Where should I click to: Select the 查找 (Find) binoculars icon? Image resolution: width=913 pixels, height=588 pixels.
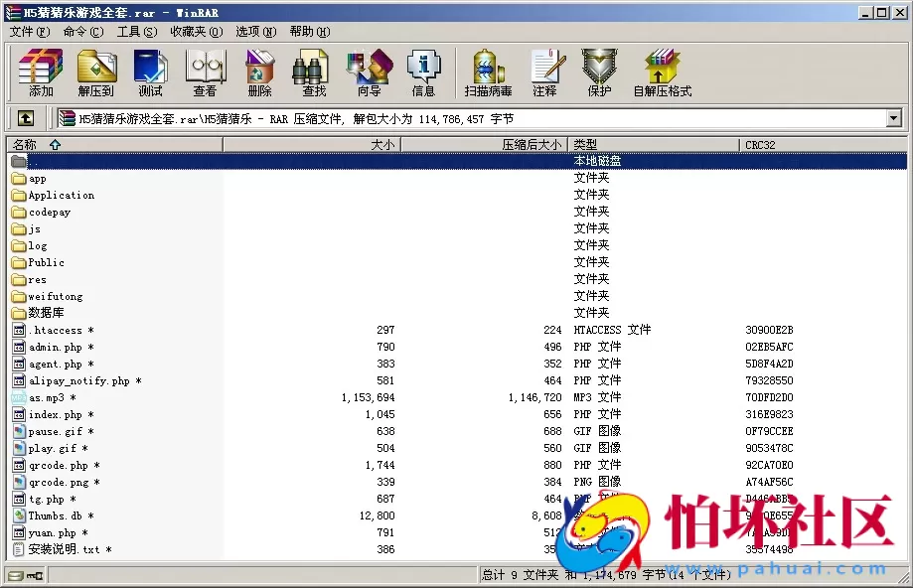click(311, 73)
